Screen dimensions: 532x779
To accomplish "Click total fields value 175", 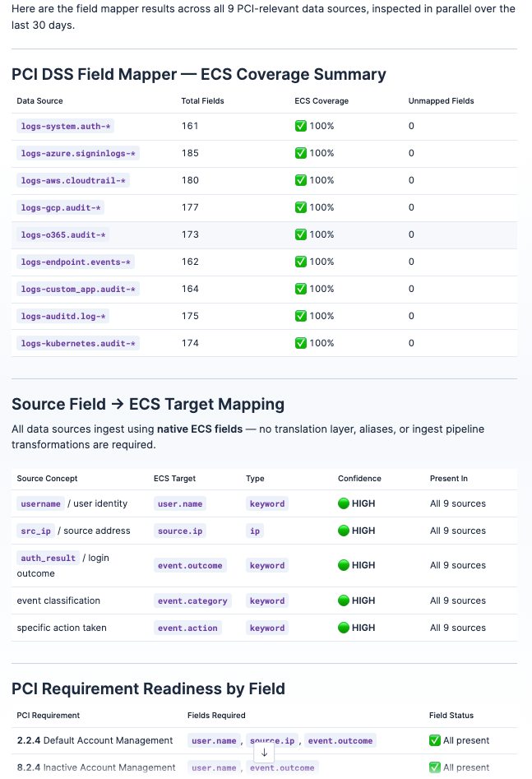I will click(x=190, y=316).
